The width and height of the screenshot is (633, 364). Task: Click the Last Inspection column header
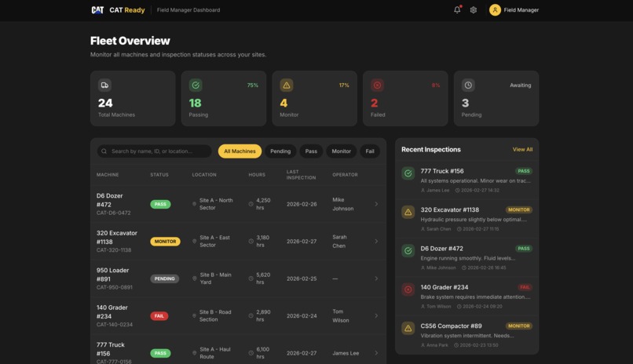tap(301, 174)
